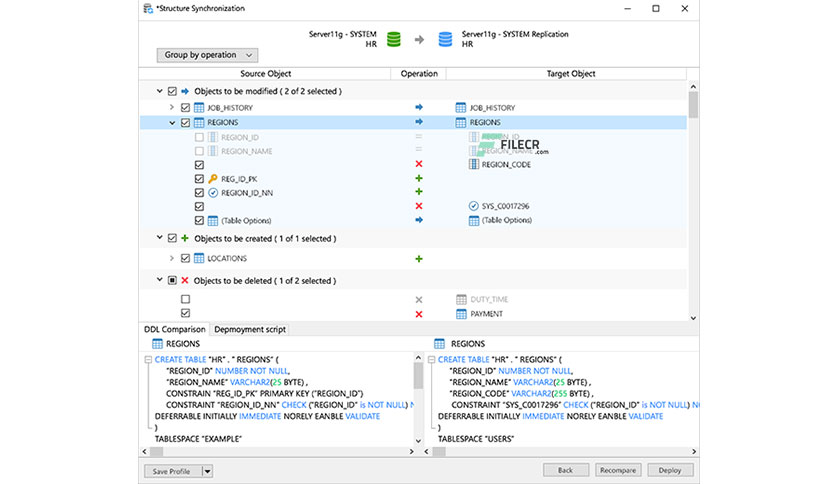Click the Source Object column header

265,74
